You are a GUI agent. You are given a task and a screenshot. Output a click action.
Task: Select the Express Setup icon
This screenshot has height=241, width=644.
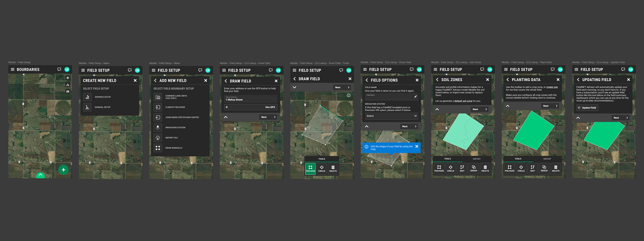tap(87, 97)
